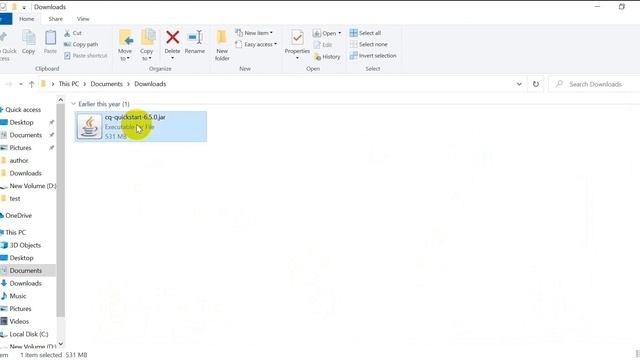Go up one folder level
This screenshot has width=640, height=360.
[31, 84]
